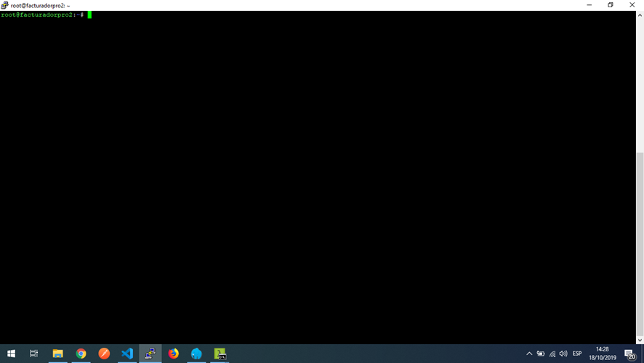Open the green terminal app in taskbar
The image size is (644, 363).
click(220, 354)
